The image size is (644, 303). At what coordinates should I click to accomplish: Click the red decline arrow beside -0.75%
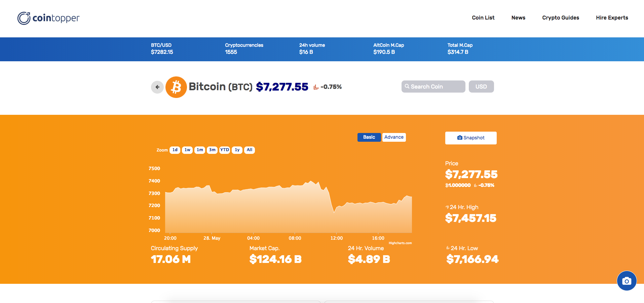pyautogui.click(x=315, y=87)
